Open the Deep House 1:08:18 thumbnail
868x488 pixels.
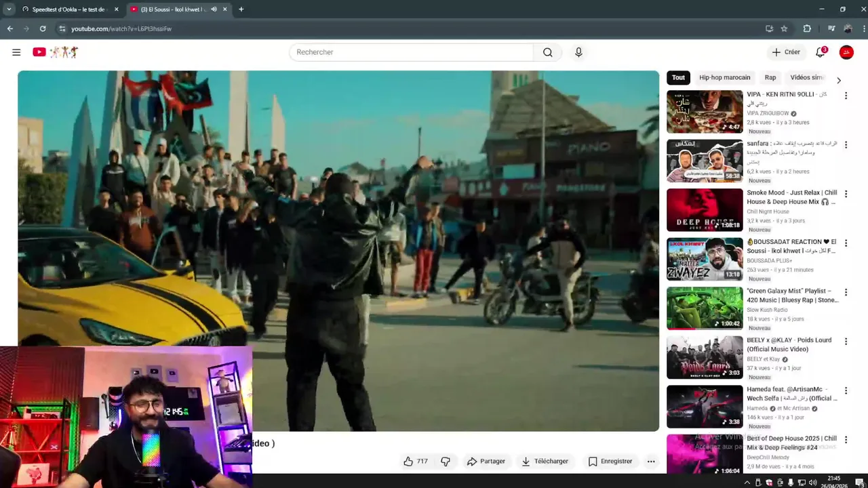tap(705, 210)
